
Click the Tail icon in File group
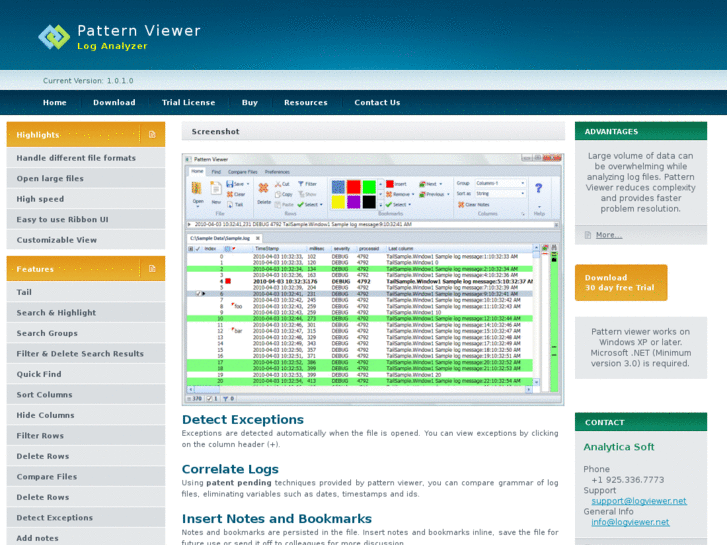230,205
